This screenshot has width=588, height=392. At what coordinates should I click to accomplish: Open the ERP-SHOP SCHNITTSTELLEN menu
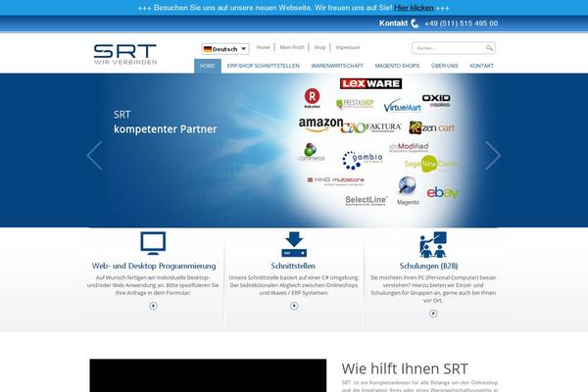tap(264, 66)
